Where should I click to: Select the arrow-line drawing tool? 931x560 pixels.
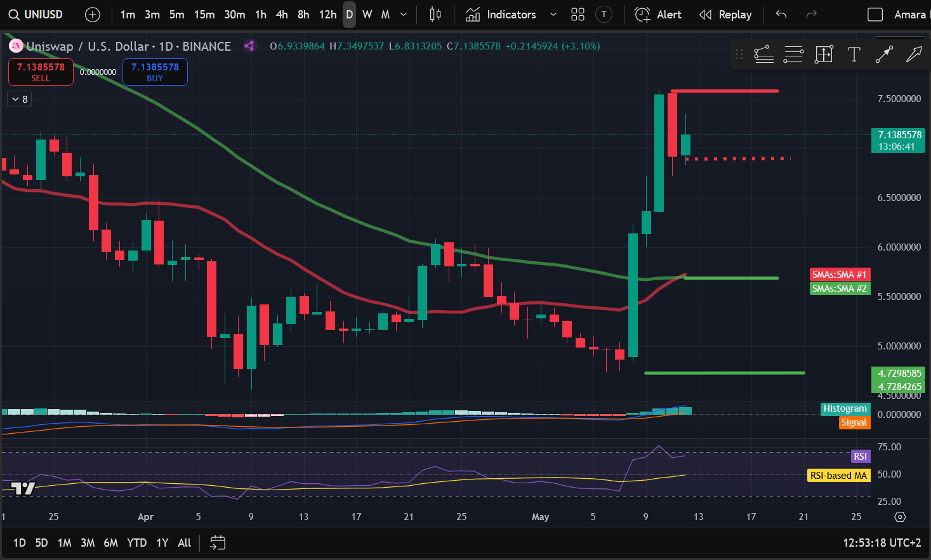click(884, 55)
